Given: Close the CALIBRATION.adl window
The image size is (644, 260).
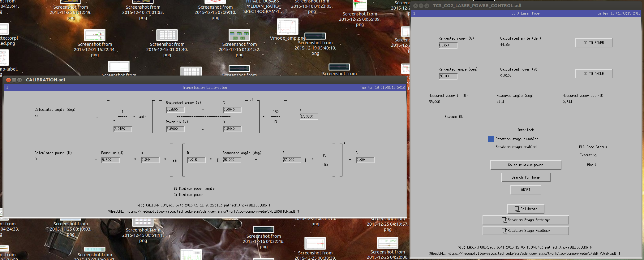Looking at the screenshot, I should [x=8, y=80].
